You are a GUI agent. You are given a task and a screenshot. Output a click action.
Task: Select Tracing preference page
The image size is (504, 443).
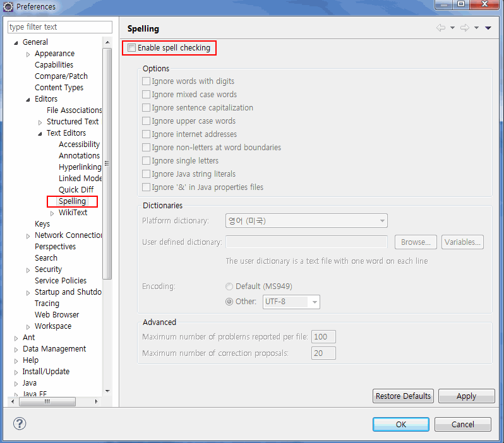(47, 304)
